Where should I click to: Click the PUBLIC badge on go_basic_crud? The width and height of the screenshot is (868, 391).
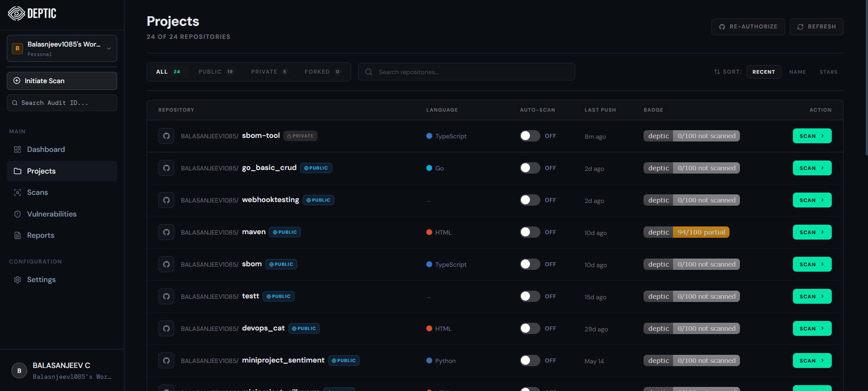pyautogui.click(x=316, y=168)
